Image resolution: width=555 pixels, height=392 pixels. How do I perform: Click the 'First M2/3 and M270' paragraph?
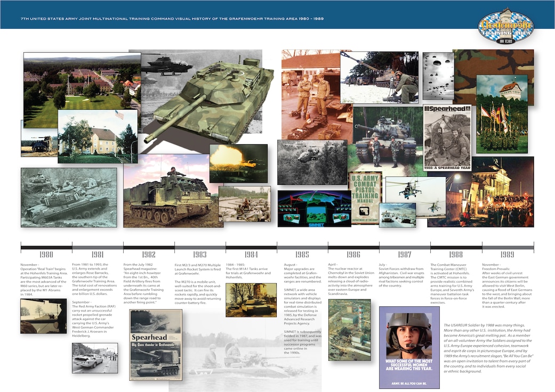[x=197, y=269]
